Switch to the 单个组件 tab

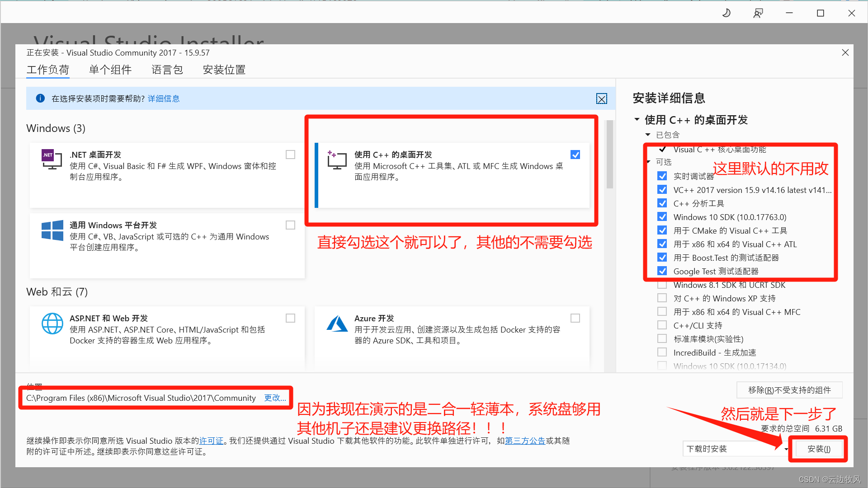pos(110,70)
